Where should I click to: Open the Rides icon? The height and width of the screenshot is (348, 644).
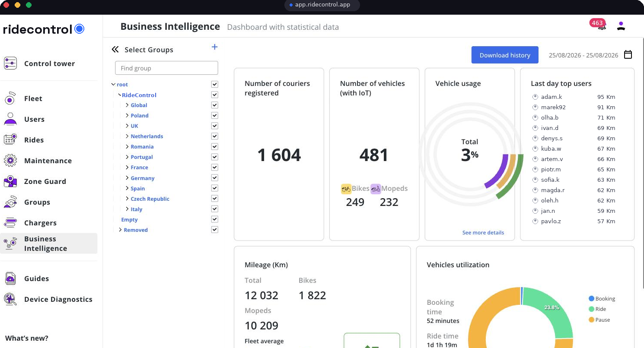click(x=10, y=140)
